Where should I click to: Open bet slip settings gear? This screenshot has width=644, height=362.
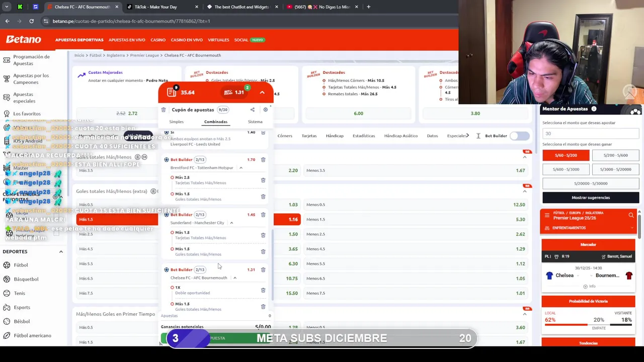[266, 110]
